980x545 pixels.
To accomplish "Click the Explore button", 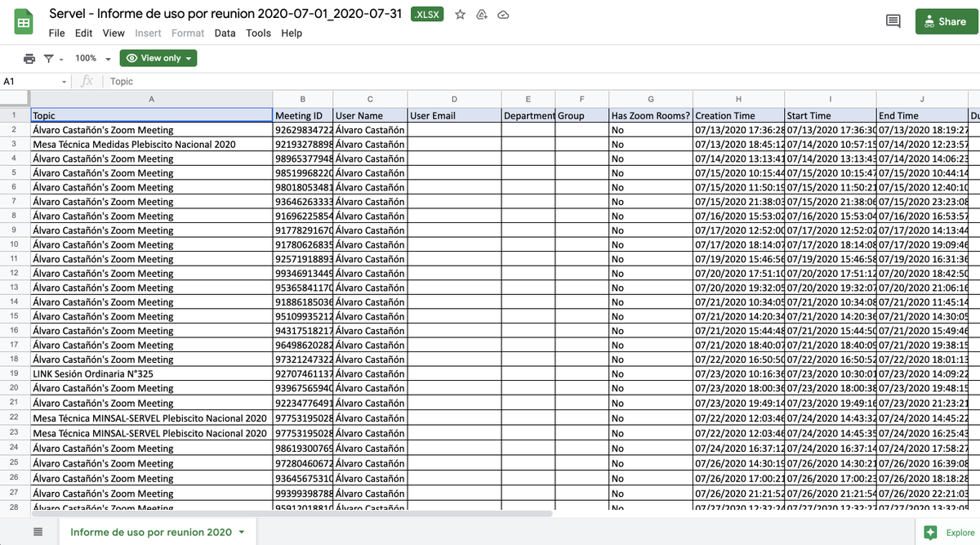I will [x=948, y=532].
